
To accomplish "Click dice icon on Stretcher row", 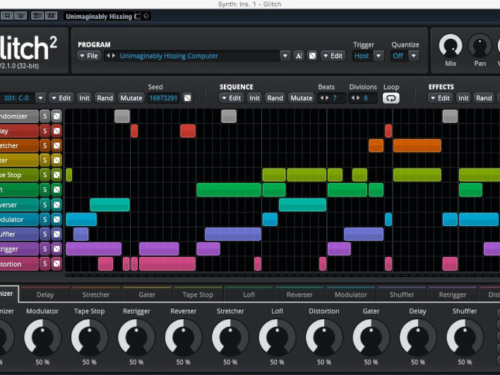I will pos(57,146).
